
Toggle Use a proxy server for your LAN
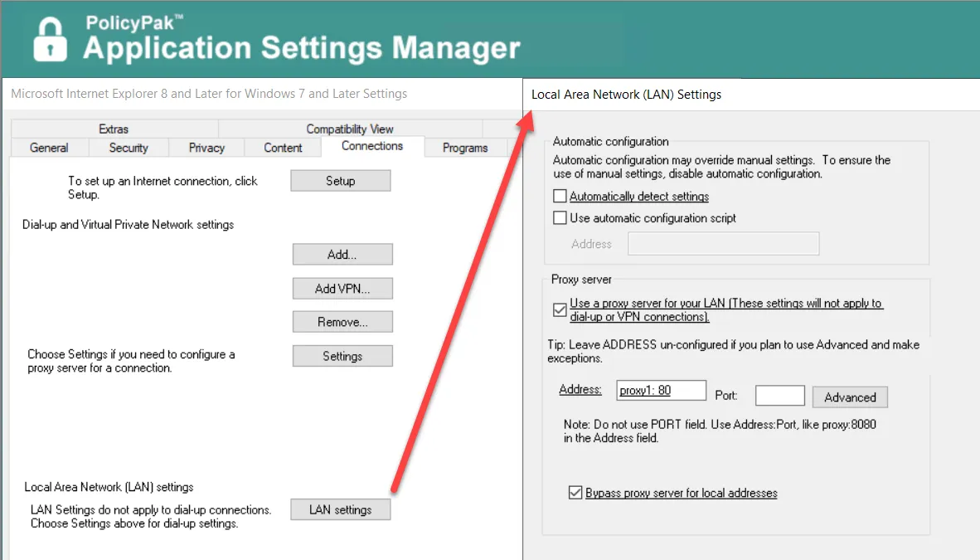point(560,309)
